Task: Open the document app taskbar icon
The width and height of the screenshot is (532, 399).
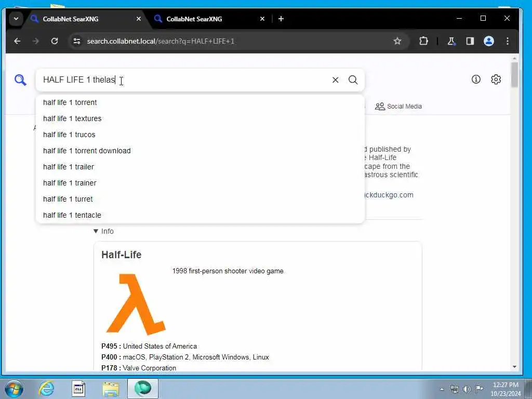Action: point(78,389)
